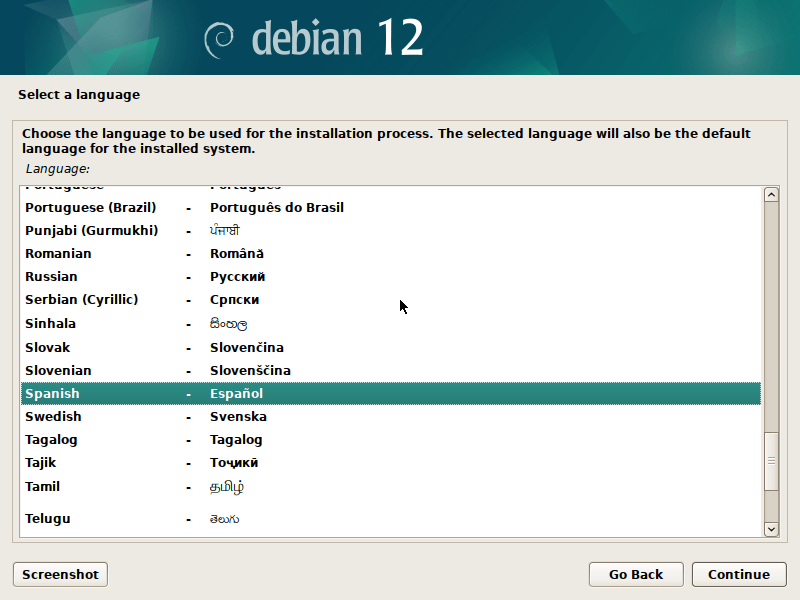Image resolution: width=800 pixels, height=600 pixels.
Task: Select Punjabi (Gurmukhi) language row
Action: coord(391,231)
